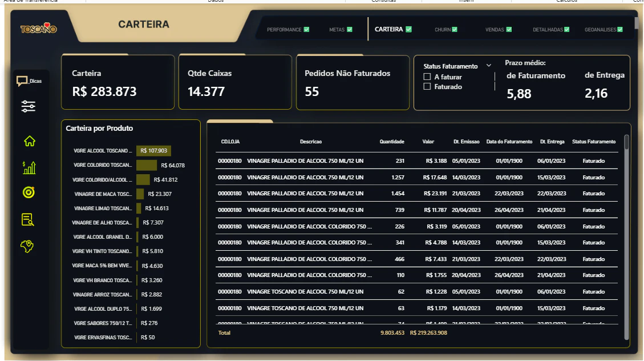
Task: Click the VGRE MACA 5% BEM VIVE label
Action: coord(102,266)
